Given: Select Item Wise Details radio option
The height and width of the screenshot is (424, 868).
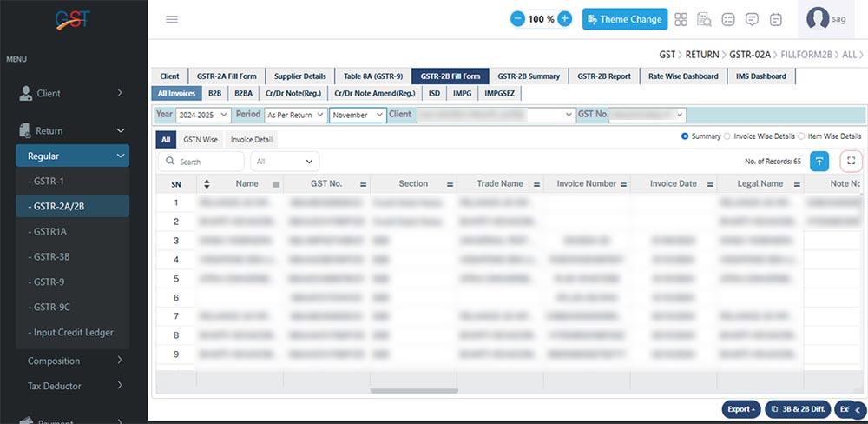Looking at the screenshot, I should [x=803, y=136].
